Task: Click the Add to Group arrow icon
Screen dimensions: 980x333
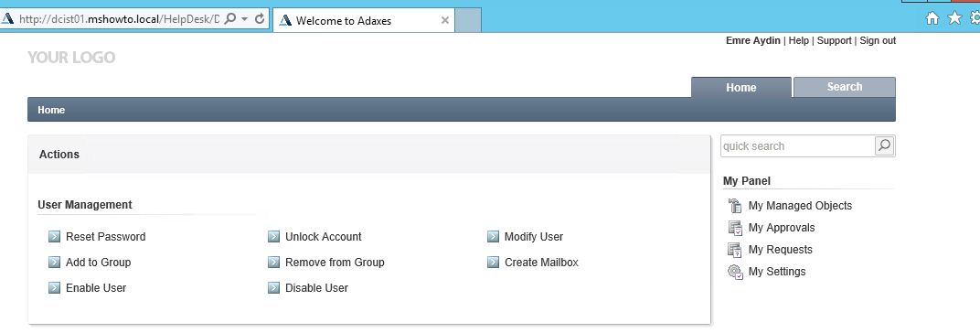Action: click(54, 263)
